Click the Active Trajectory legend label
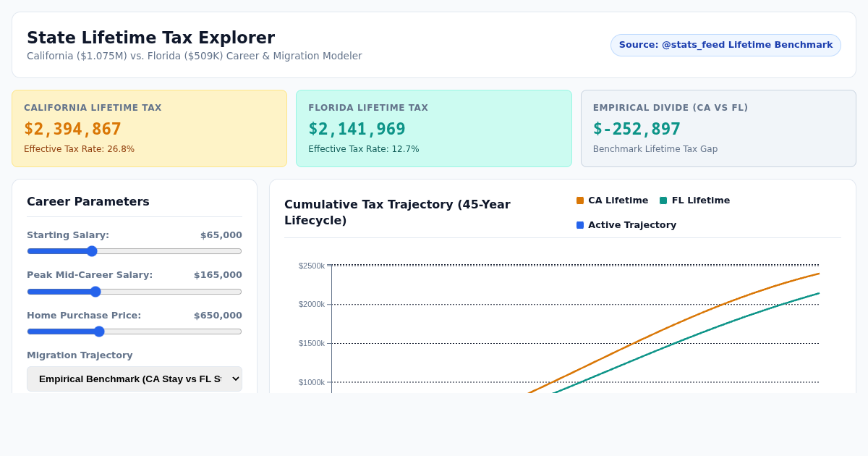 (x=632, y=225)
